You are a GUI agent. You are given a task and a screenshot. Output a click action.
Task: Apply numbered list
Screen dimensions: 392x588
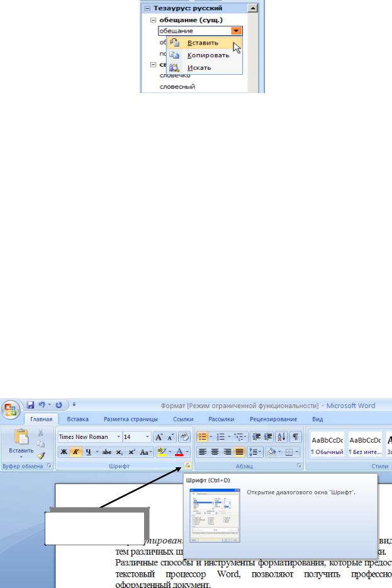pyautogui.click(x=221, y=437)
